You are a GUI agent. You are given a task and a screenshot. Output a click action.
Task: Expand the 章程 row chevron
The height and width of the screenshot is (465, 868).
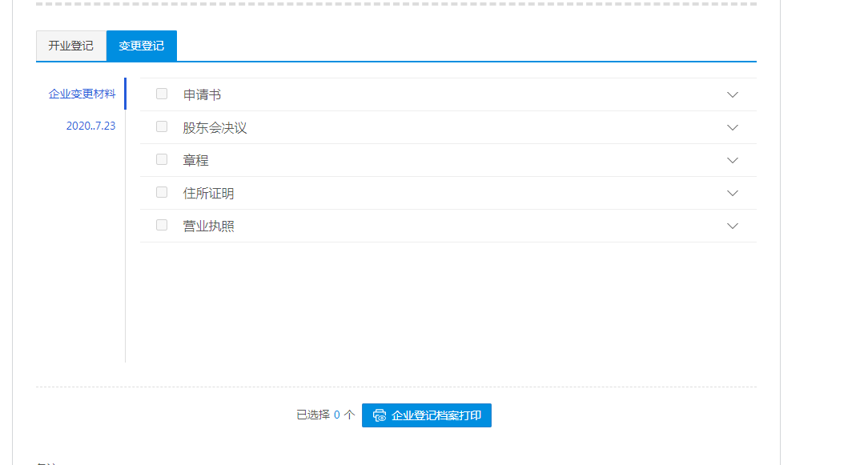(733, 161)
